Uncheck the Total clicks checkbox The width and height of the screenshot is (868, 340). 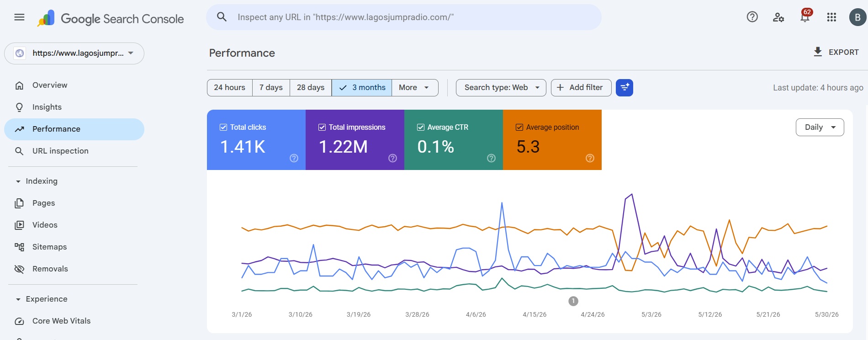coord(223,127)
